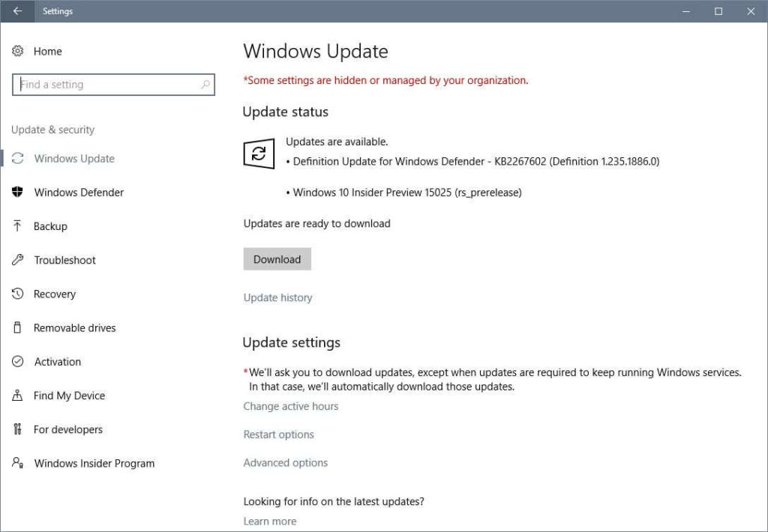Select the Settings title bar tab
This screenshot has width=768, height=532.
pos(58,11)
